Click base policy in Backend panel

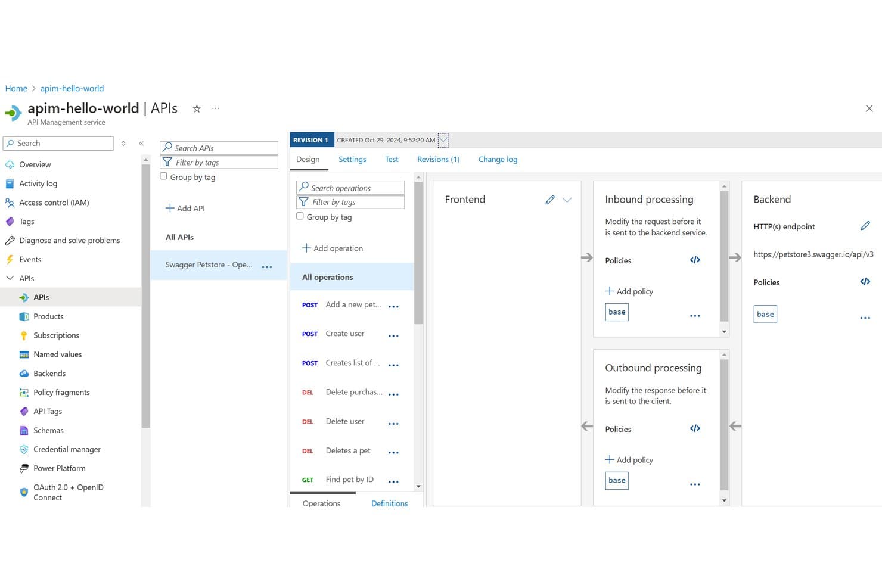(x=765, y=314)
